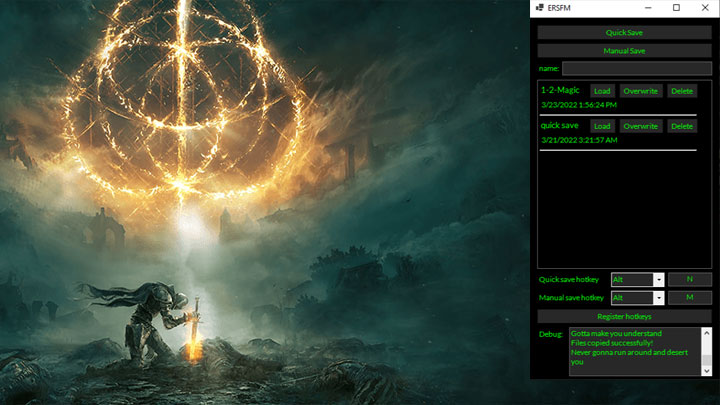Viewport: 720px width, 405px height.
Task: Click the Register hotkeys button
Action: click(x=624, y=316)
